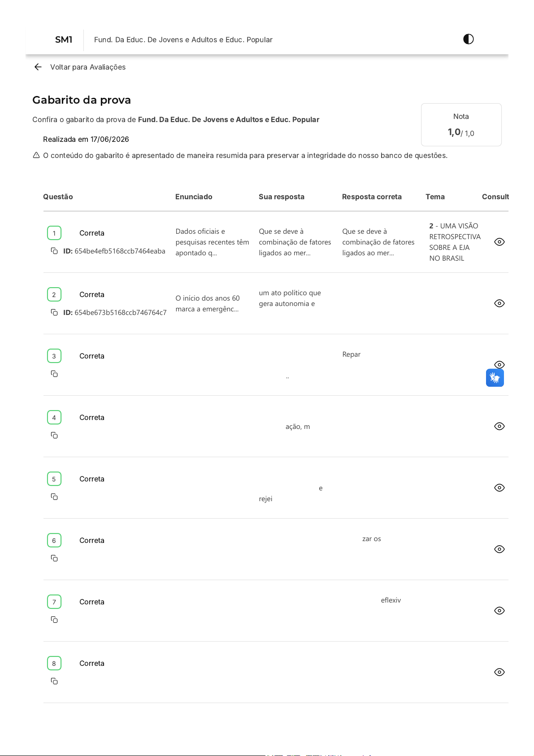Select the Resposta correta column header
This screenshot has height=756, width=534.
372,197
